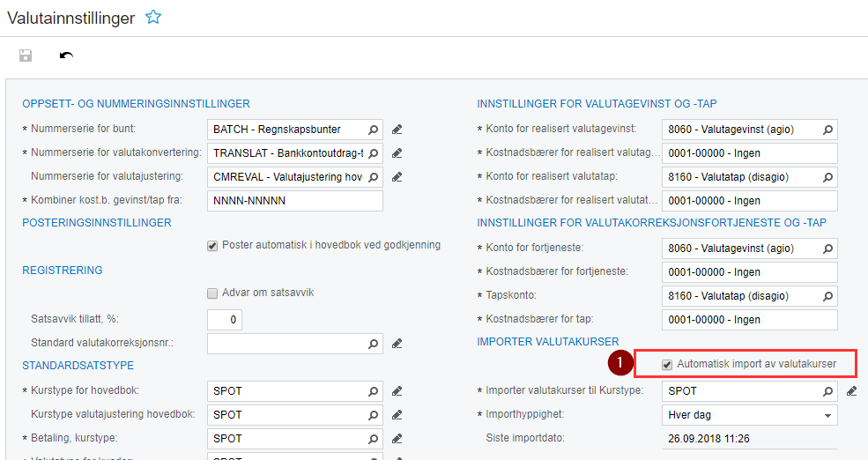Click Siste importdato value 26.09.2018 11:26
Screen dimensions: 868x460
click(x=708, y=439)
